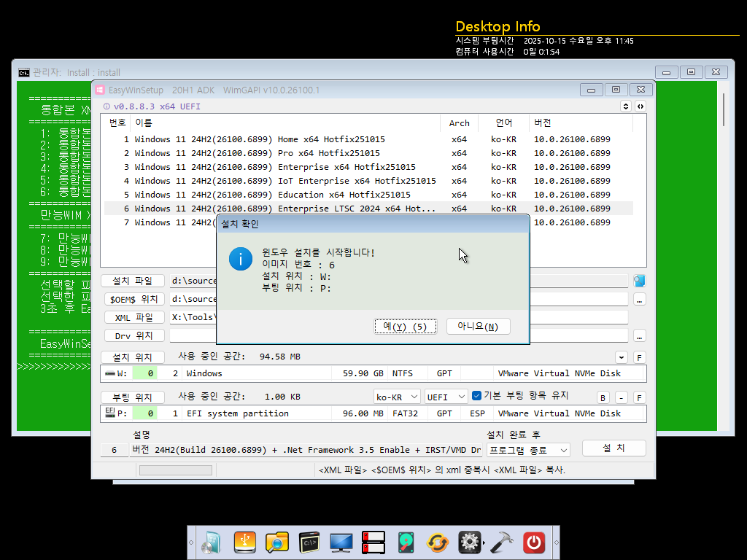Viewport: 747px width, 560px height.
Task: Click the cmd icon in the Install console title bar
Action: pyautogui.click(x=24, y=72)
